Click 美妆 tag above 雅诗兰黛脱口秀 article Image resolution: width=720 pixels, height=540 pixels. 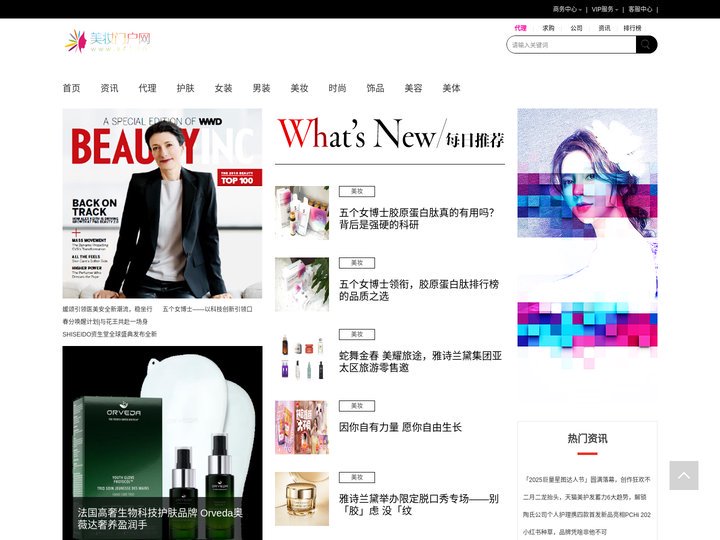point(357,478)
